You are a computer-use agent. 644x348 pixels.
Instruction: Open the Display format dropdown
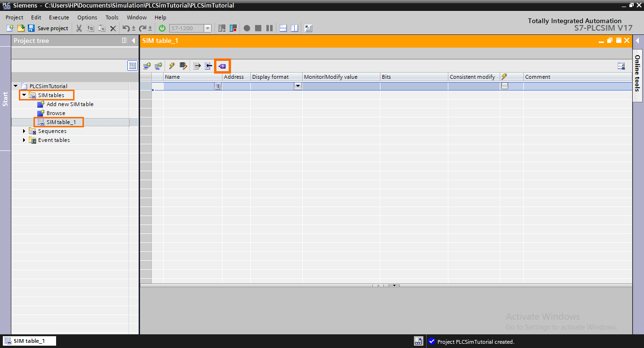pyautogui.click(x=297, y=86)
